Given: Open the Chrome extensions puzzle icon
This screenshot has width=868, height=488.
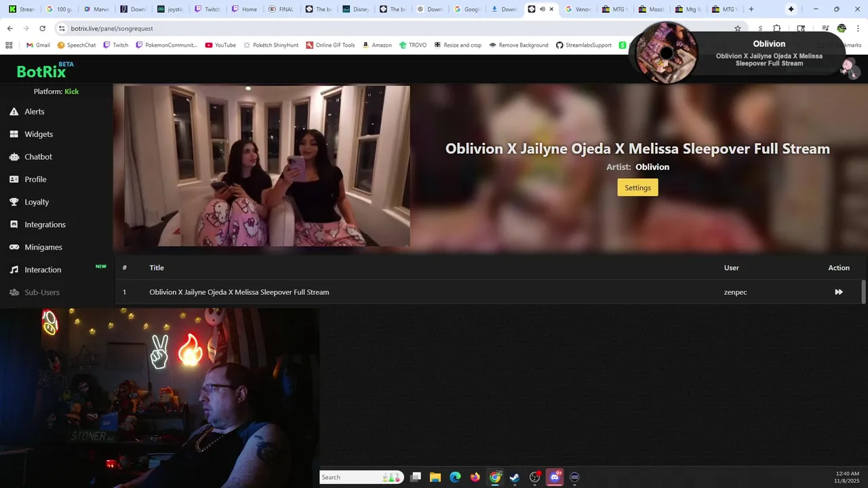Looking at the screenshot, I should [777, 28].
